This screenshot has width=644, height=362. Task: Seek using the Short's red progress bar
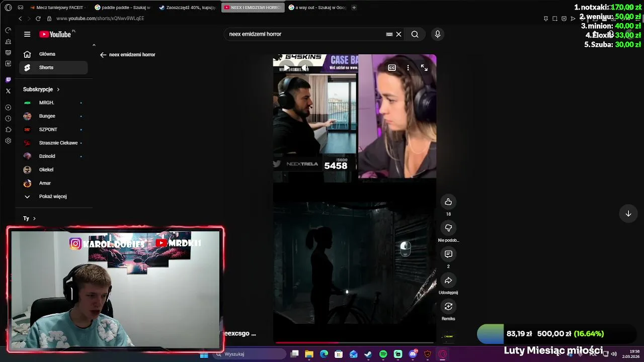[355, 343]
